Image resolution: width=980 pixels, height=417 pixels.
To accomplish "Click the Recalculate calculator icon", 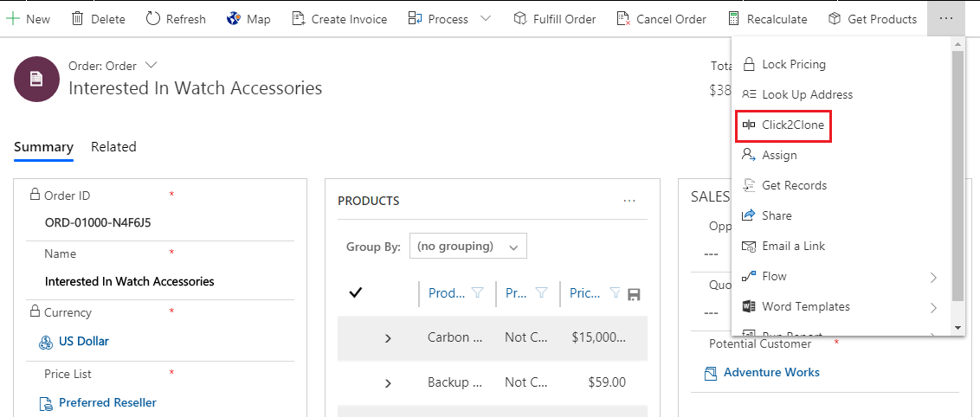I will [734, 19].
